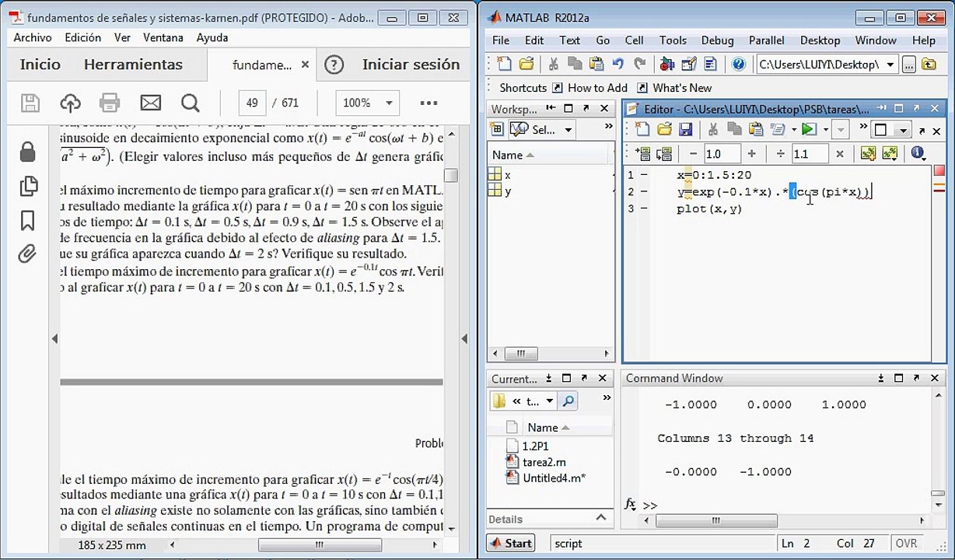Print the PDF with the printer icon
The width and height of the screenshot is (955, 560).
point(110,103)
